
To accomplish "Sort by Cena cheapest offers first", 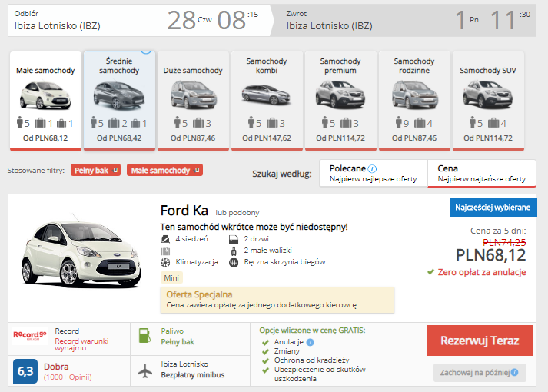I will click(x=482, y=173).
